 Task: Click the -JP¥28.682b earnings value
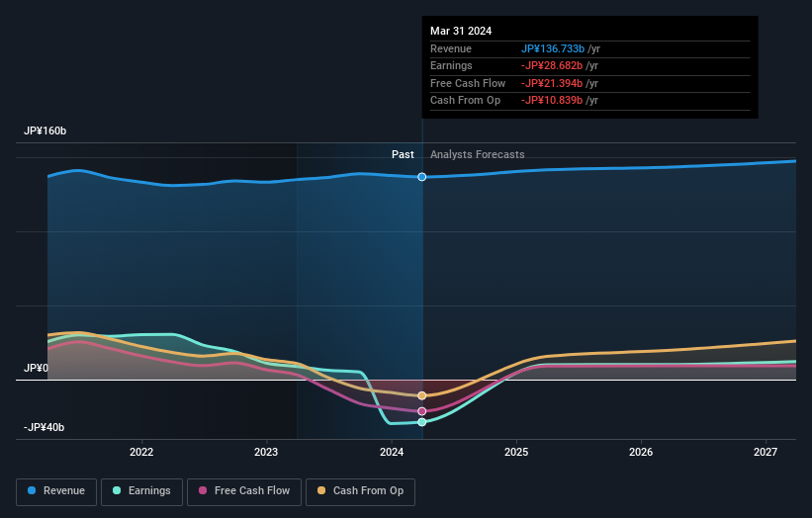(x=552, y=65)
